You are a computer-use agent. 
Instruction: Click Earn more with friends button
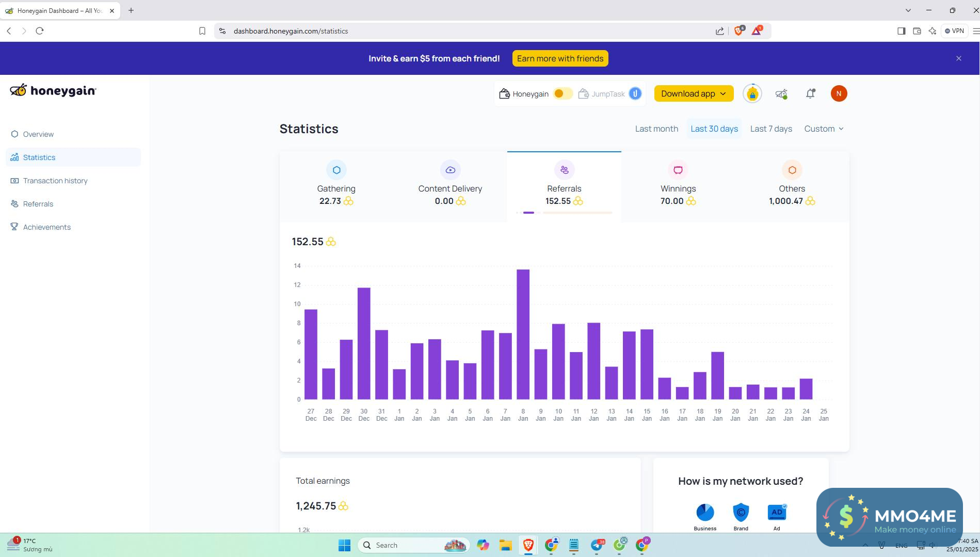click(560, 58)
